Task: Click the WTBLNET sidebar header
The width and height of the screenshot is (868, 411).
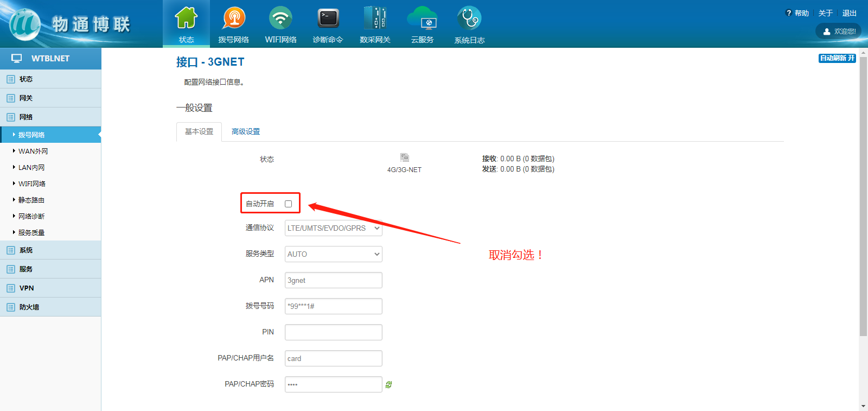Action: point(50,58)
